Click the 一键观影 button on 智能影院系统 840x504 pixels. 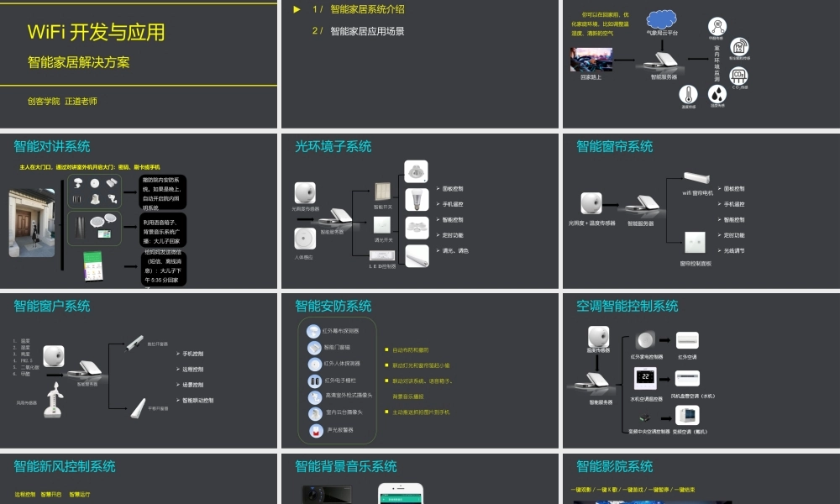tap(581, 490)
